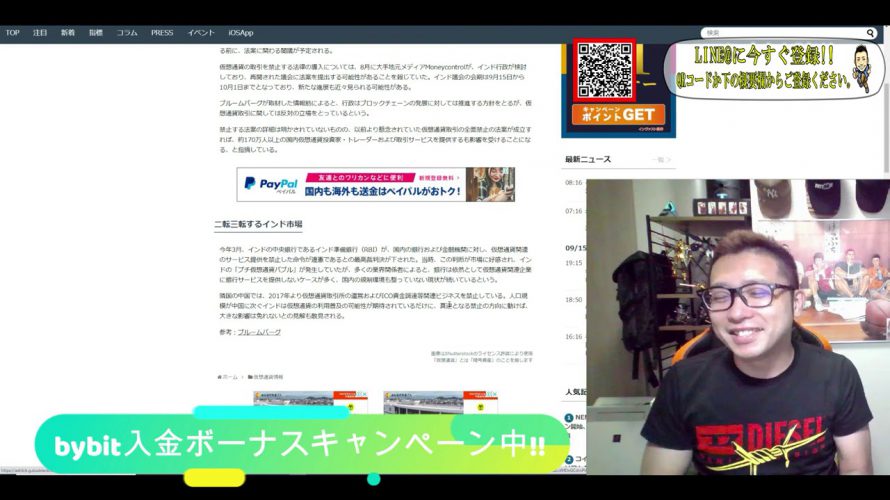Click the 07:16 news timestamp

coord(574,211)
